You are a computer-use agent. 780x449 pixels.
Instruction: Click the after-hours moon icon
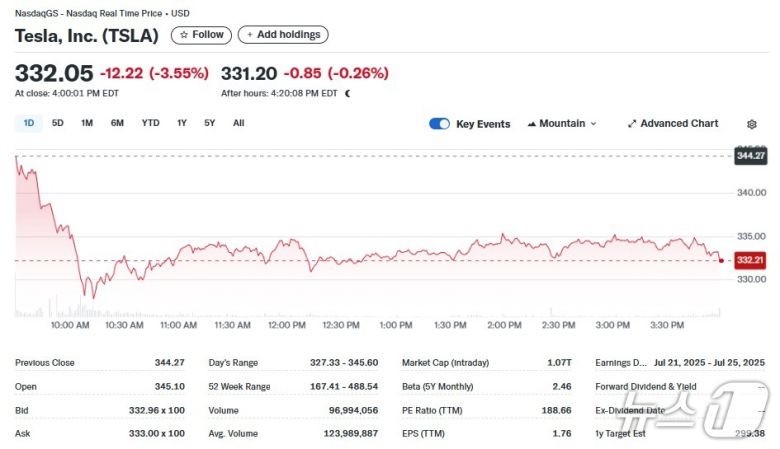[348, 94]
